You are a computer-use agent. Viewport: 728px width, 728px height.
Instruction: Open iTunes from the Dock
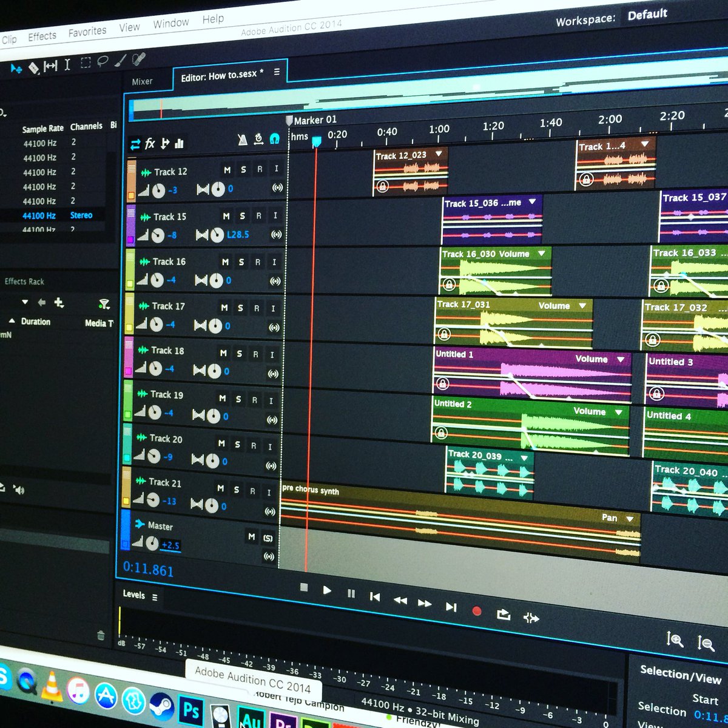(78, 691)
